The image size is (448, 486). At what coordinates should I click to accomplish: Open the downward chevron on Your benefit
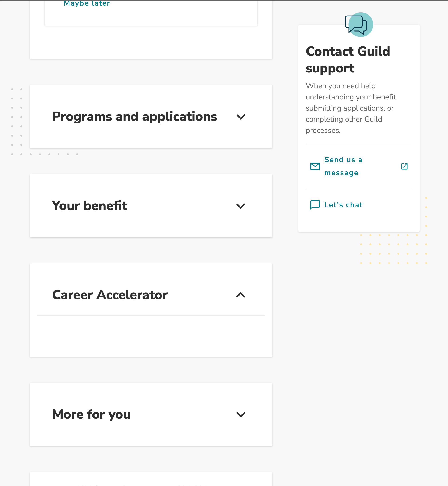(x=241, y=206)
